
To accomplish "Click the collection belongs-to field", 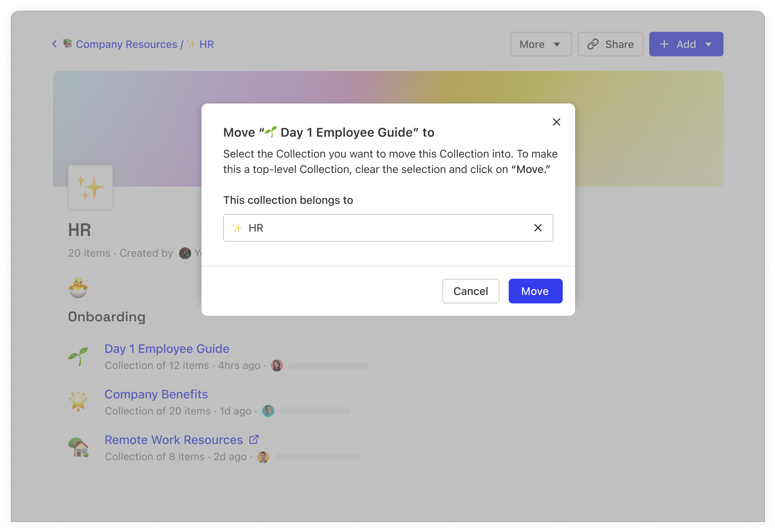I will (378, 228).
